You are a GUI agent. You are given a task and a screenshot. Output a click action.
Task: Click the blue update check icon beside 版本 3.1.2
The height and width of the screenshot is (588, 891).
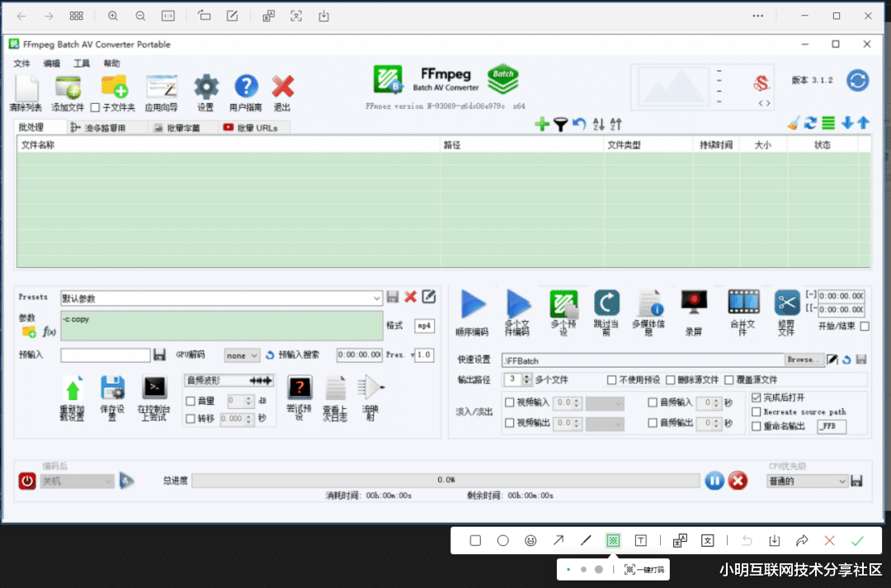tap(857, 81)
